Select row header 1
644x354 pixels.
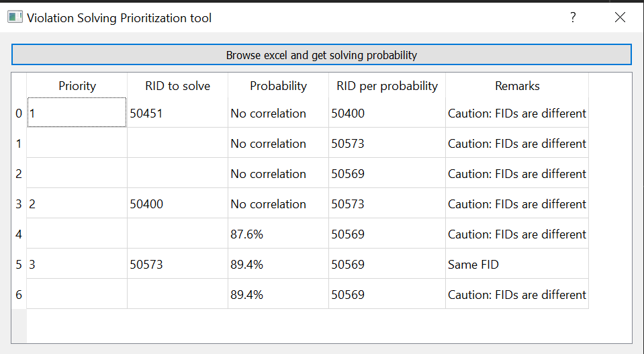[x=19, y=143]
